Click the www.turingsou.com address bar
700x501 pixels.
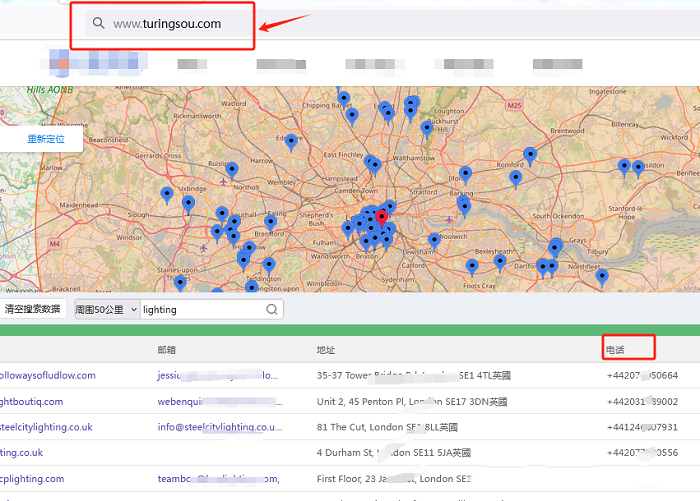(166, 23)
